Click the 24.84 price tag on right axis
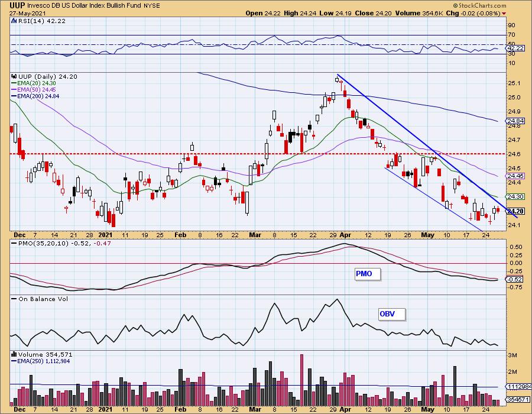532x414 pixels. tap(515, 121)
